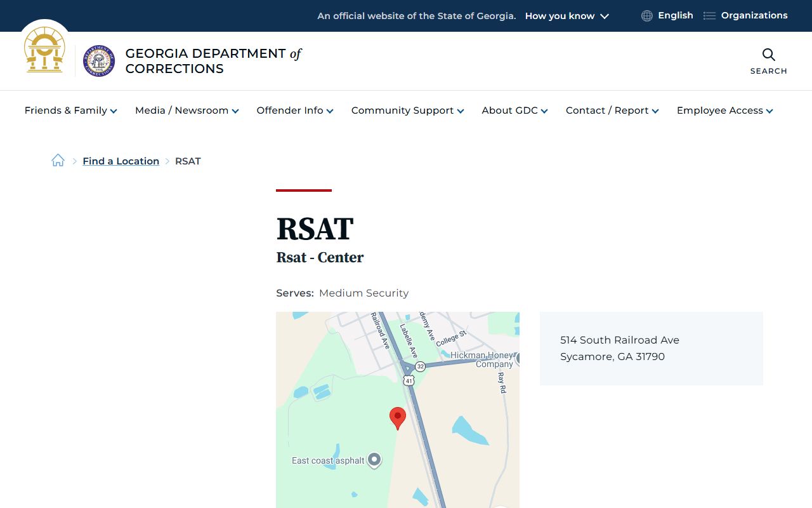Expand Contact / Report menu

[x=612, y=110]
